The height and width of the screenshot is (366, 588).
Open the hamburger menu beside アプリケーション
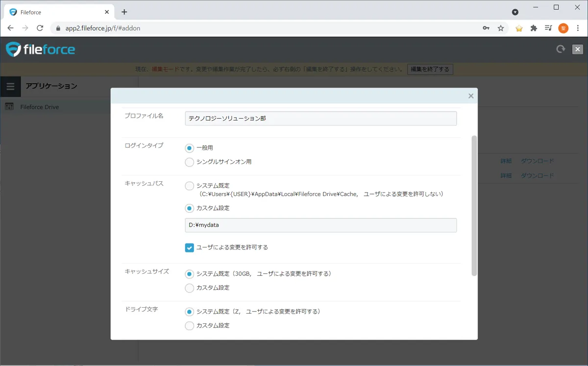[10, 87]
